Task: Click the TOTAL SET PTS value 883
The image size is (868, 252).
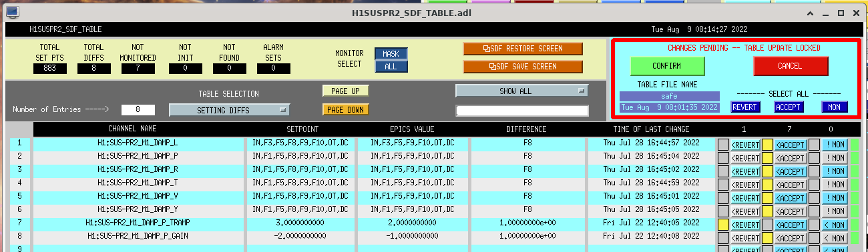Action: (x=50, y=68)
